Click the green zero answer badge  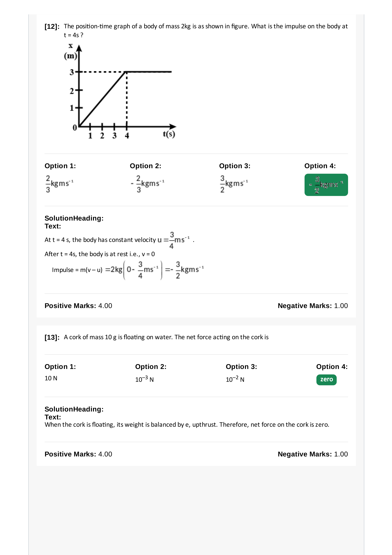tap(326, 380)
